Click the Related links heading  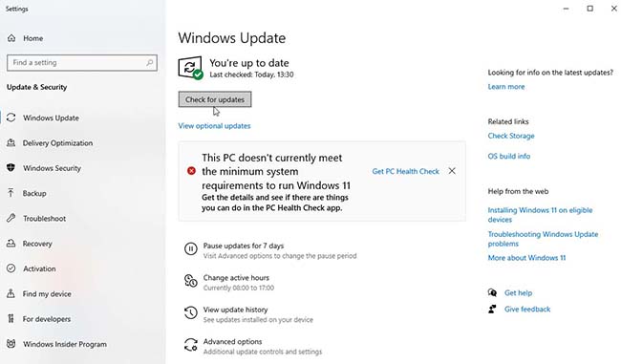tap(508, 121)
